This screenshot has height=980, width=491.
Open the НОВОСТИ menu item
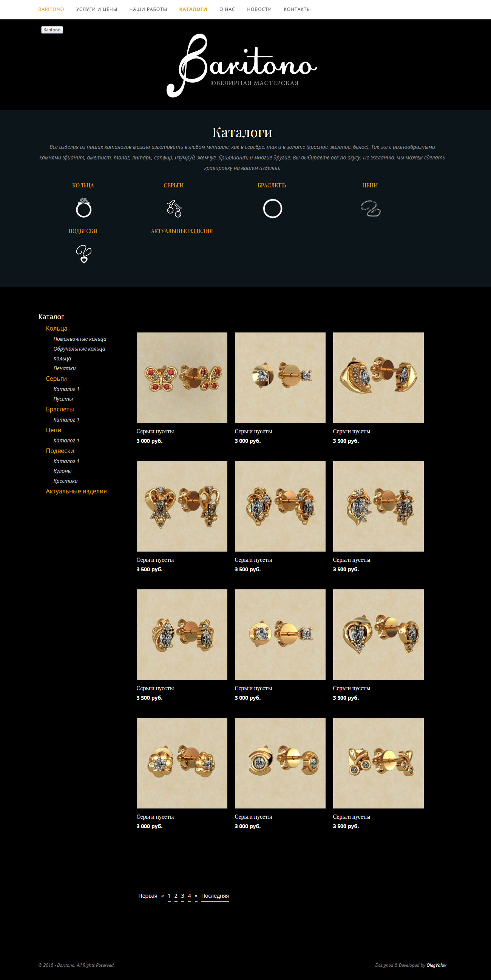coord(259,9)
